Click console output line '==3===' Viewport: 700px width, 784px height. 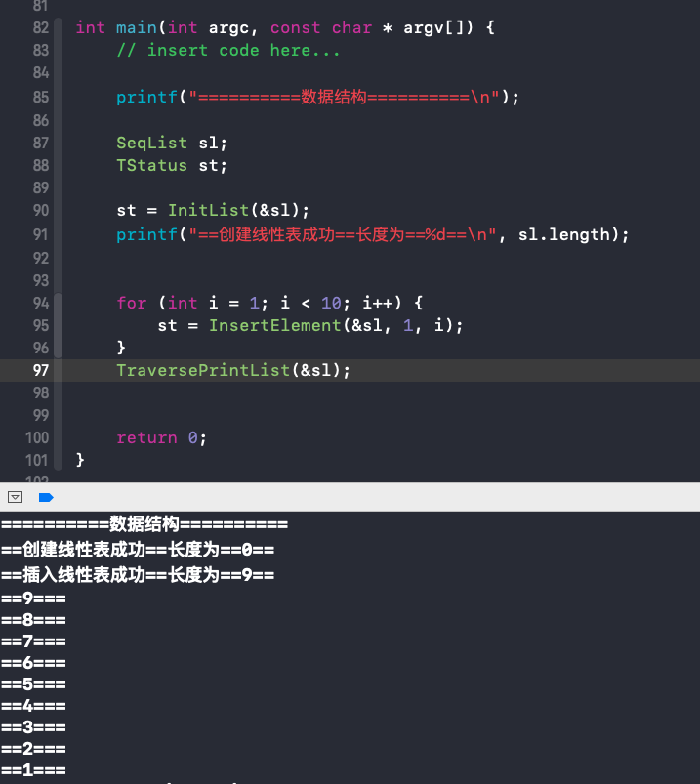(x=33, y=727)
